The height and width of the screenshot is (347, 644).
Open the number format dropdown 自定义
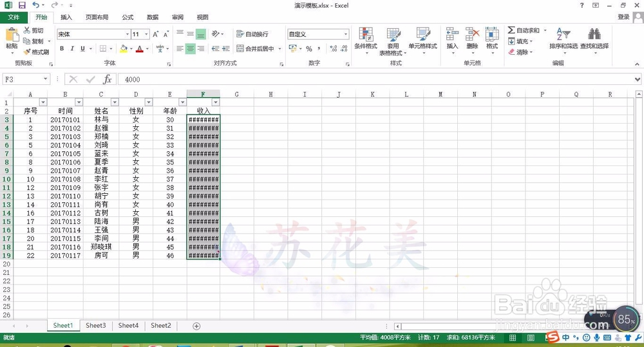click(345, 34)
